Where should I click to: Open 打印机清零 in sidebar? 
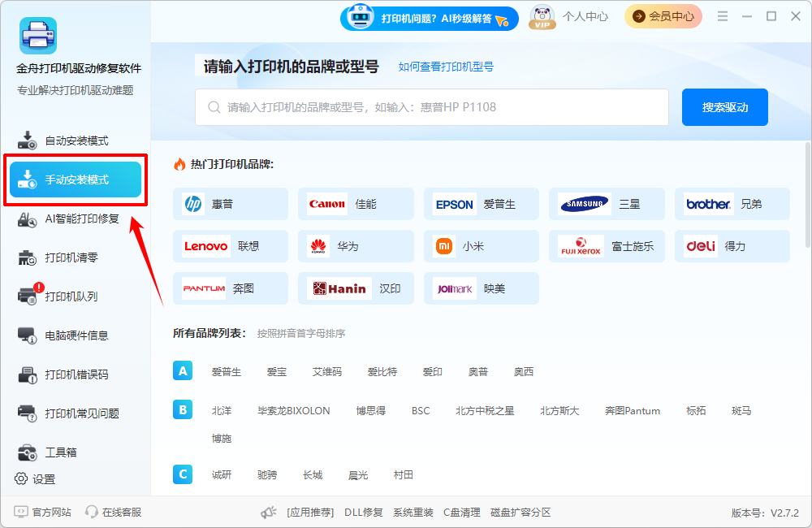[76, 258]
